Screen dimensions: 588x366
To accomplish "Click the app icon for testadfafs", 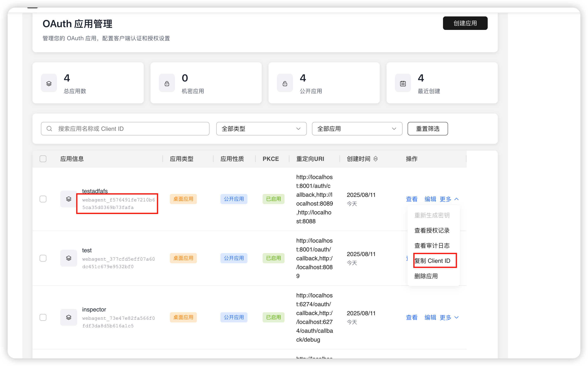I will coord(69,199).
